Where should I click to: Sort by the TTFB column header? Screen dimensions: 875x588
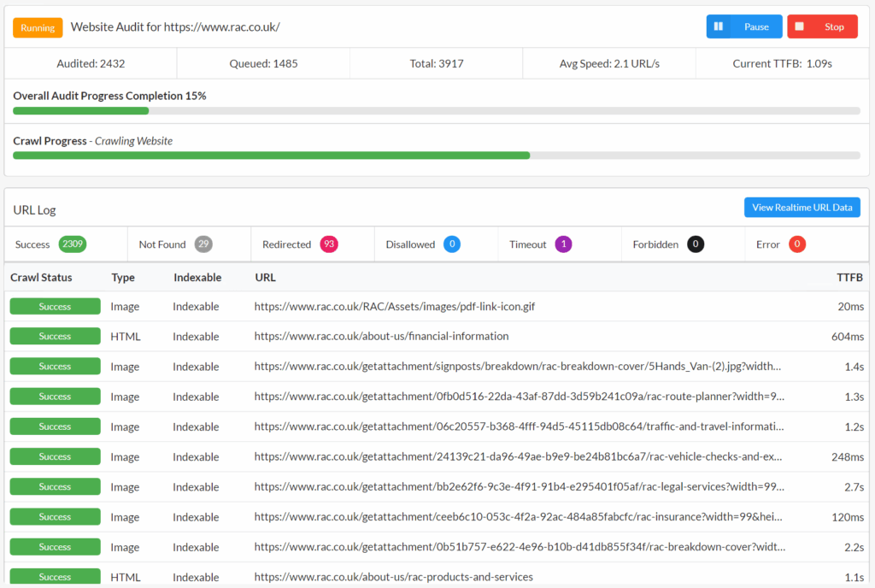(x=849, y=278)
